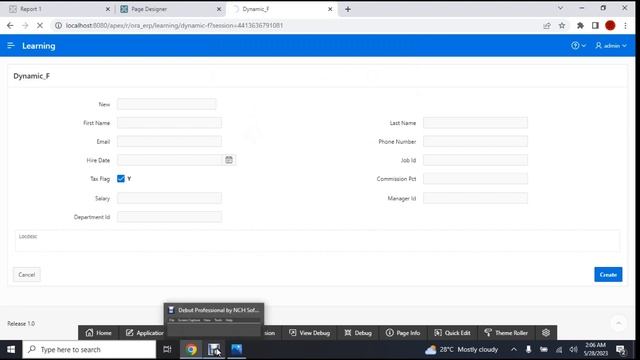Expand the admin user menu
The height and width of the screenshot is (360, 640).
click(x=611, y=46)
